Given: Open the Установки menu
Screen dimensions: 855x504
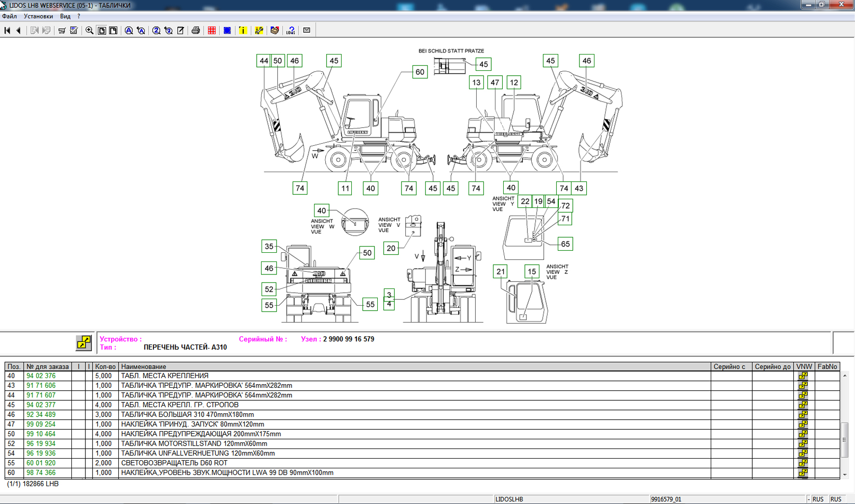Looking at the screenshot, I should pyautogui.click(x=38, y=16).
